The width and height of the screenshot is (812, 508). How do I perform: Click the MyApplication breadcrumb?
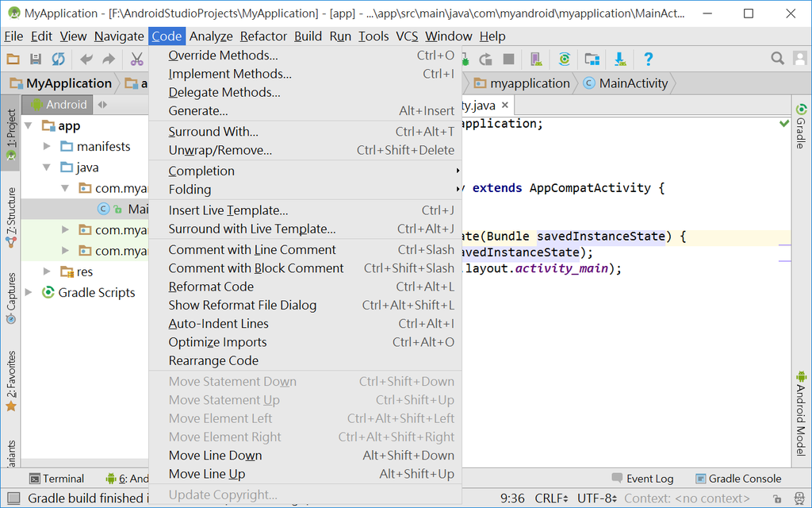61,83
